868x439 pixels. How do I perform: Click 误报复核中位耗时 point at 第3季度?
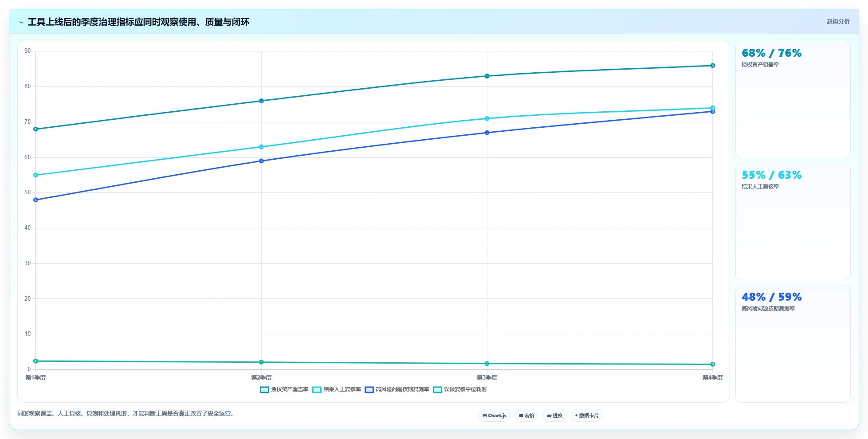[x=487, y=364]
